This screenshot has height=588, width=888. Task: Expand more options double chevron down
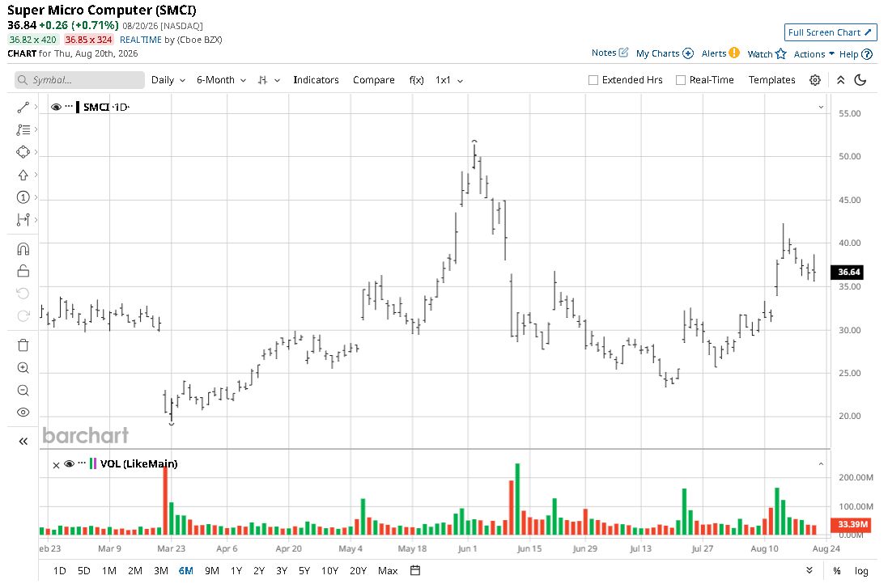pyautogui.click(x=809, y=570)
